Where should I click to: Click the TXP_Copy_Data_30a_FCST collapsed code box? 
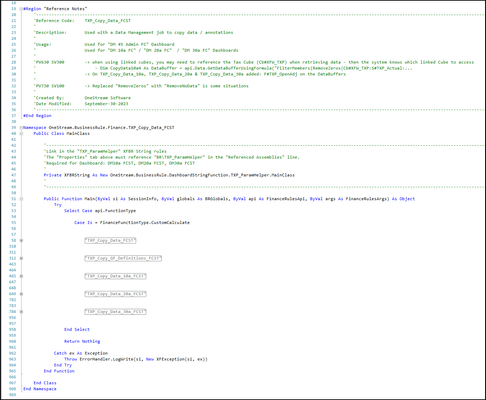(x=115, y=312)
